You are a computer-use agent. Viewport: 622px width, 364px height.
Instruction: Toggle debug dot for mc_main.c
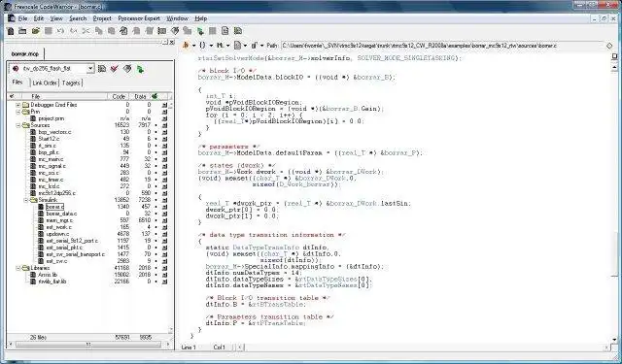coord(155,159)
